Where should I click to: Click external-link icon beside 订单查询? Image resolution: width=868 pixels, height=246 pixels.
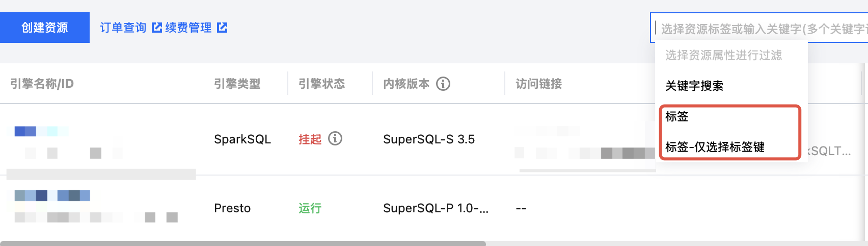tap(157, 28)
